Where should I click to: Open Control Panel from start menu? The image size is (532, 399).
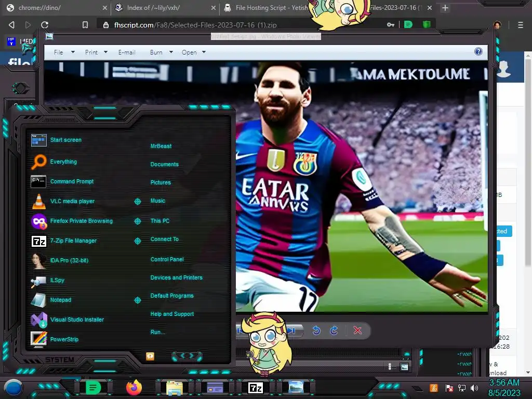pyautogui.click(x=167, y=259)
